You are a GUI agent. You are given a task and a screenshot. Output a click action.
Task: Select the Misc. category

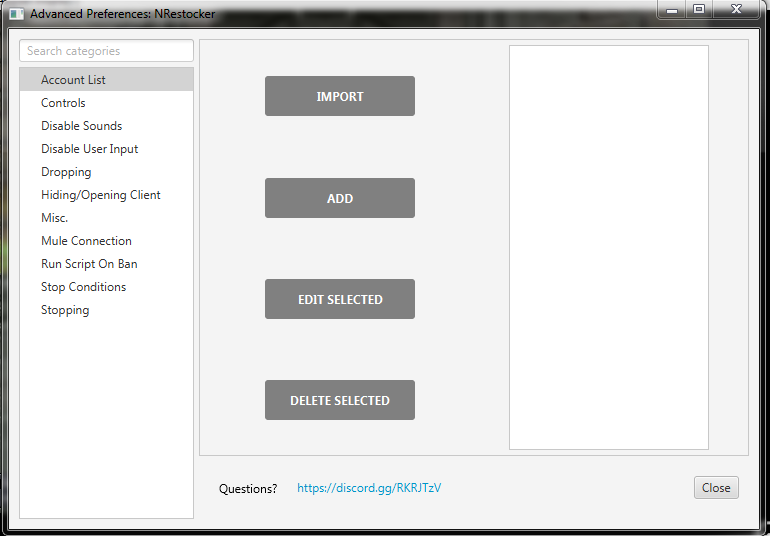[107, 218]
